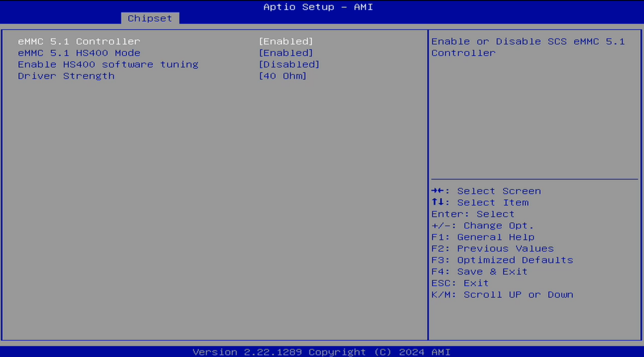Toggle HS400 software tuning Disabled value
This screenshot has width=644, height=357.
(x=289, y=65)
